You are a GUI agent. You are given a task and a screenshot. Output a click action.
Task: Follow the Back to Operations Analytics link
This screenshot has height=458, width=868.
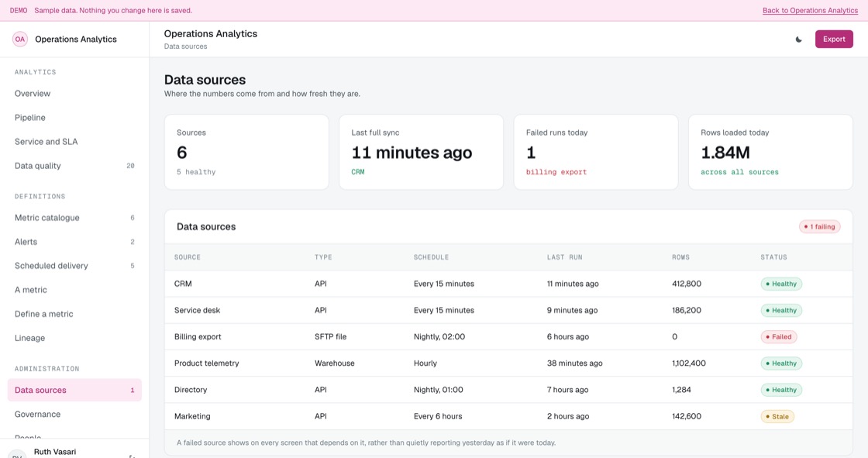[x=810, y=11]
